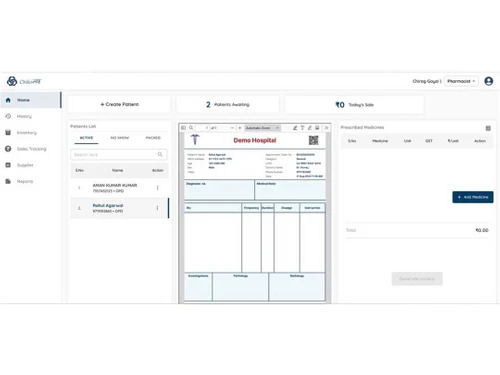
Task: Open the actions menu for AMAN KUMAR KUMAR
Action: tap(157, 188)
